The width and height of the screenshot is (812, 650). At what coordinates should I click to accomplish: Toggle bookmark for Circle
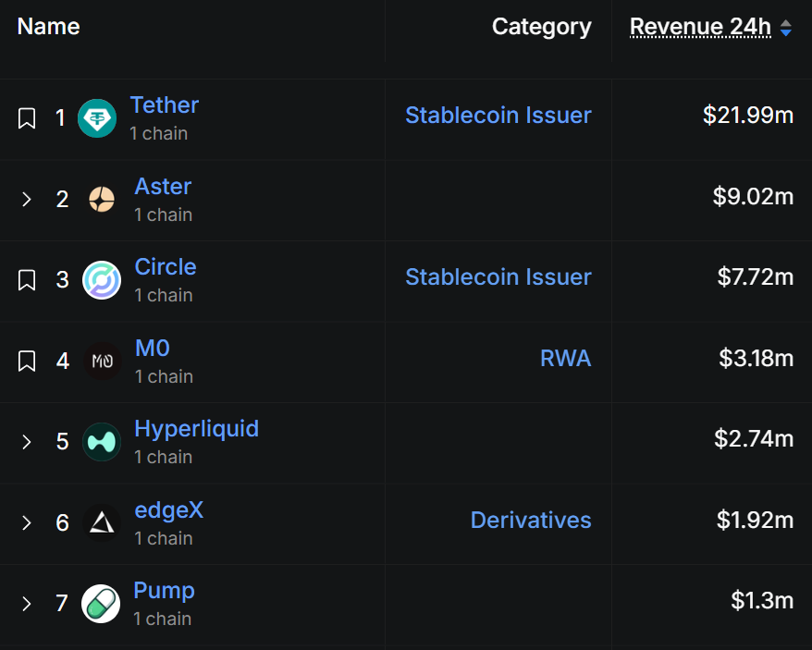click(27, 280)
